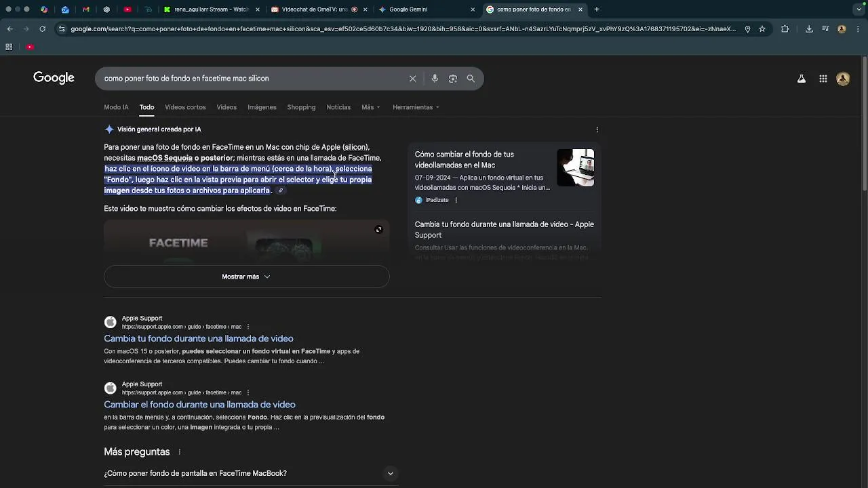Open the YouTube bookmark in bookmarks bar
This screenshot has height=488, width=868.
click(x=30, y=47)
